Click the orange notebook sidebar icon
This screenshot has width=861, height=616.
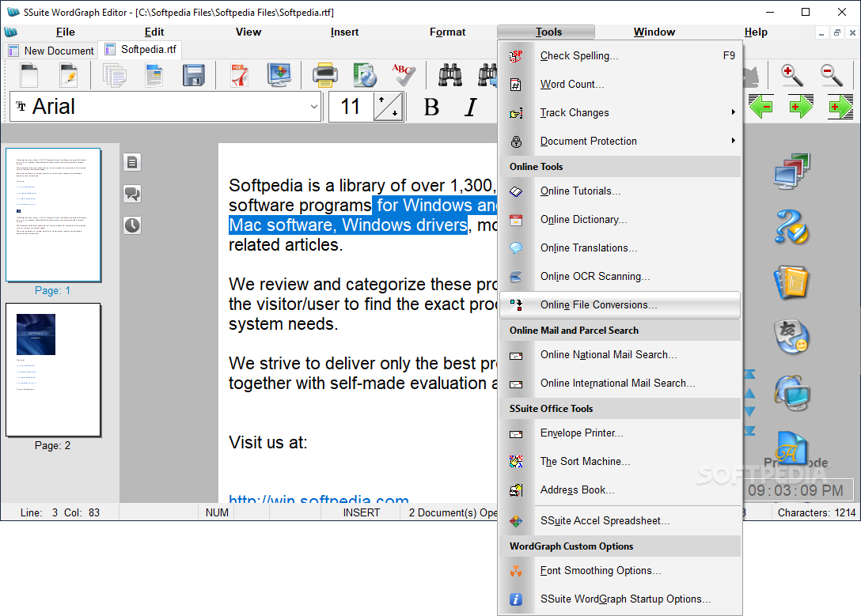coord(792,282)
